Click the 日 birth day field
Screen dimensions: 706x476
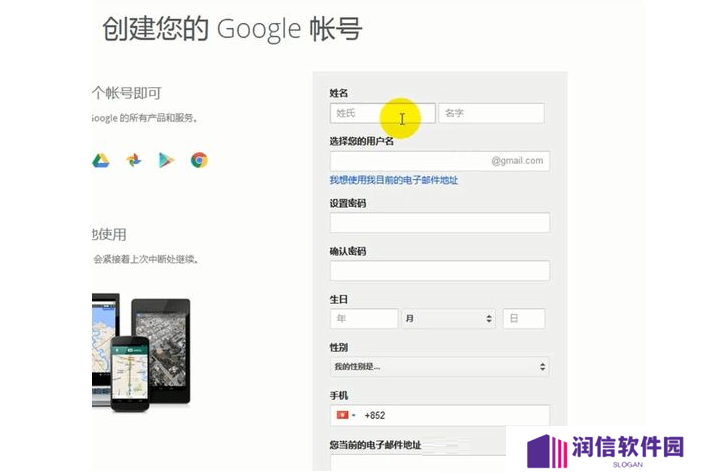(x=524, y=319)
